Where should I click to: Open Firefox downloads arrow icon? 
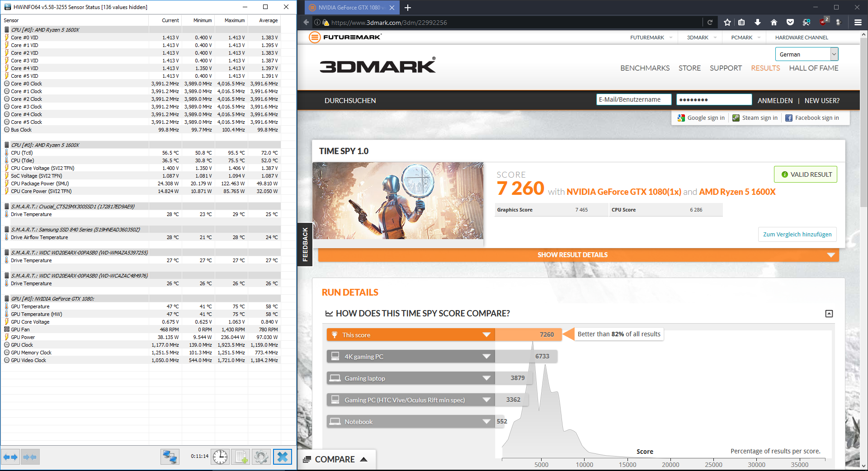pyautogui.click(x=758, y=22)
